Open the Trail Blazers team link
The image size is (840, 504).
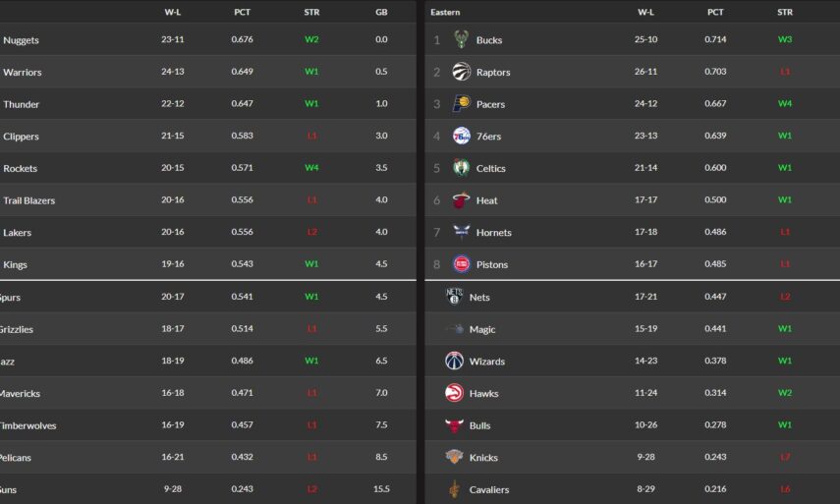coord(28,200)
